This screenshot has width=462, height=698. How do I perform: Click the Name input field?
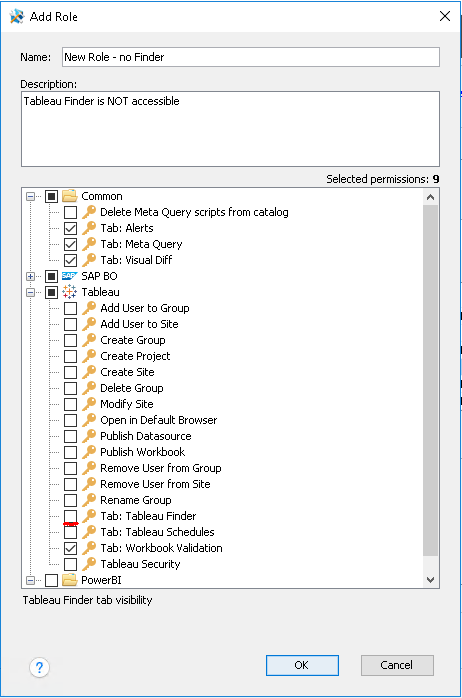click(x=251, y=57)
